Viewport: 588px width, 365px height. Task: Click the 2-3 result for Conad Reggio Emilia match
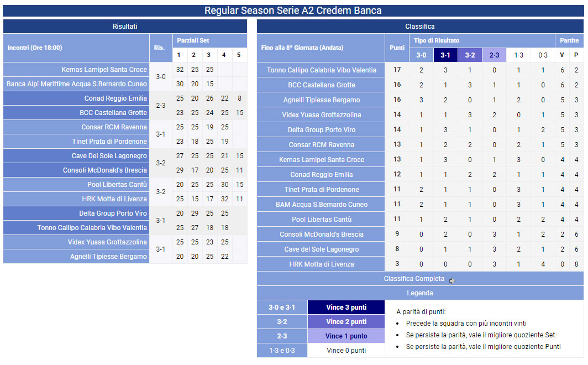pyautogui.click(x=160, y=106)
